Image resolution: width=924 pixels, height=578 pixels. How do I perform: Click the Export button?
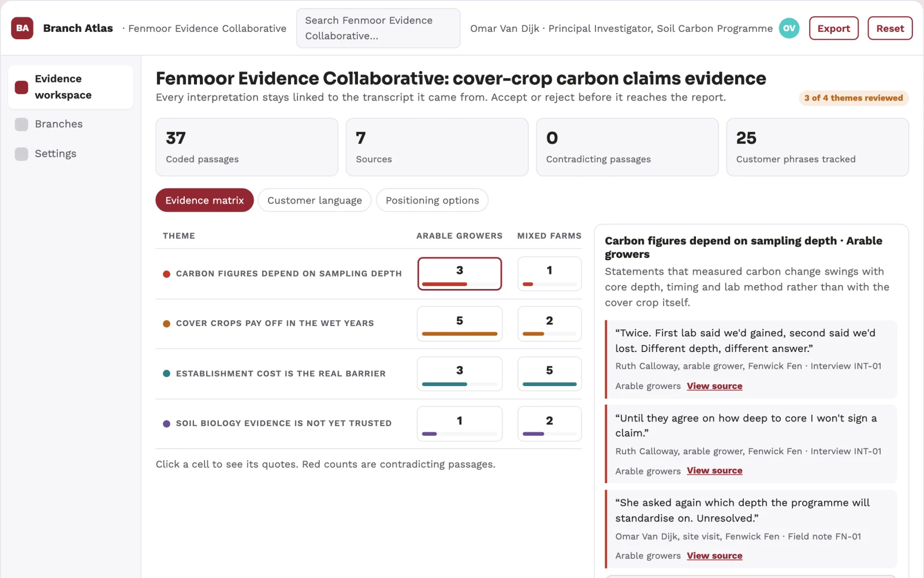coord(834,28)
